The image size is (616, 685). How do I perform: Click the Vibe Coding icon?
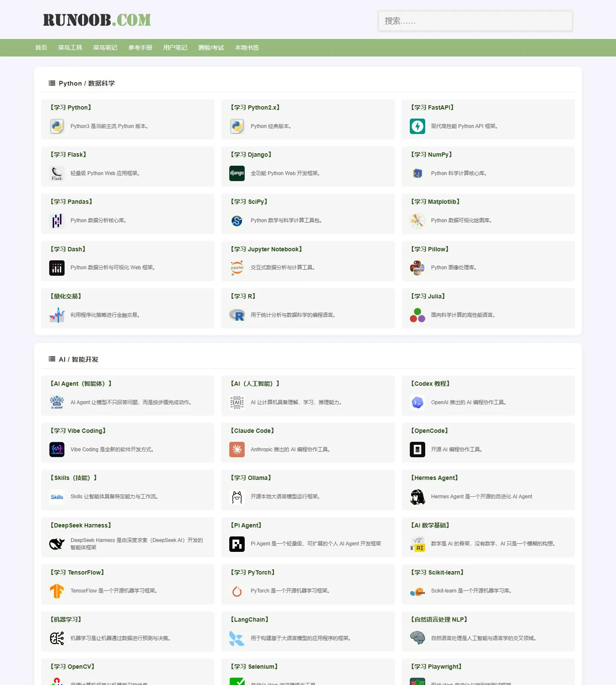tap(57, 450)
